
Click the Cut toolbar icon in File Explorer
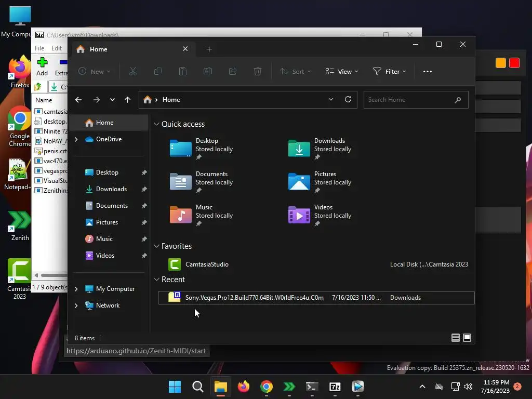(132, 72)
